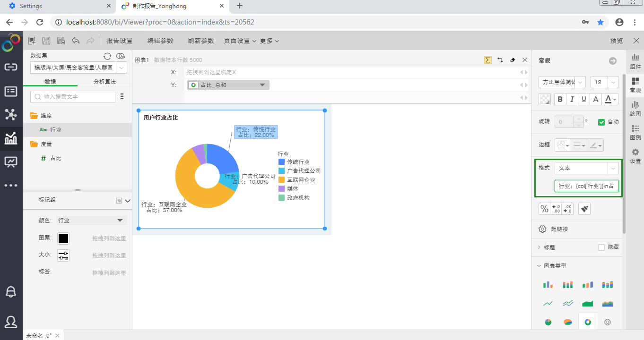Refresh the dataset with the reload icon

tap(107, 56)
